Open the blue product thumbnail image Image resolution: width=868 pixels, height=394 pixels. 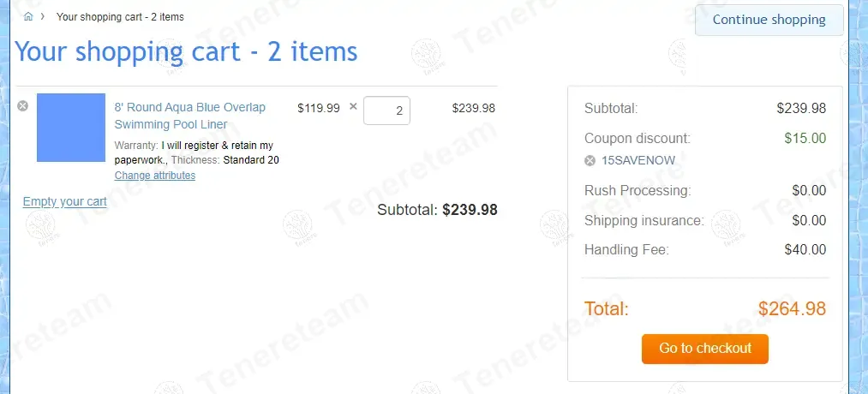[70, 128]
